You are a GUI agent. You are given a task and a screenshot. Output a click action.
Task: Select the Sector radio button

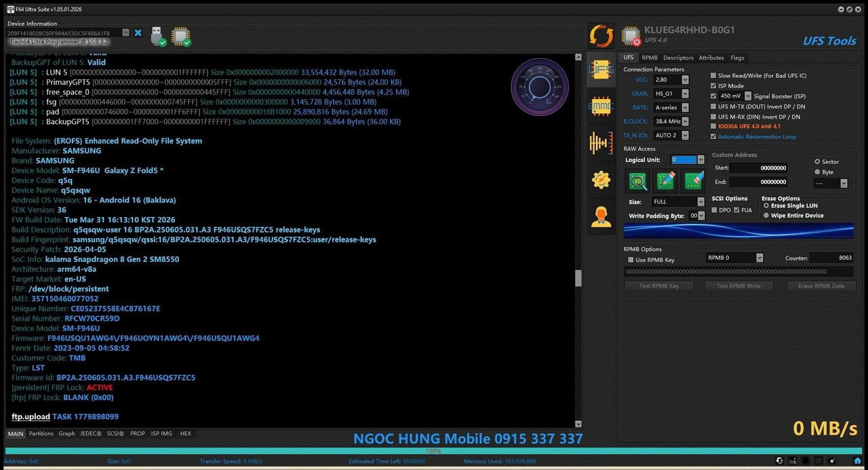pos(817,161)
